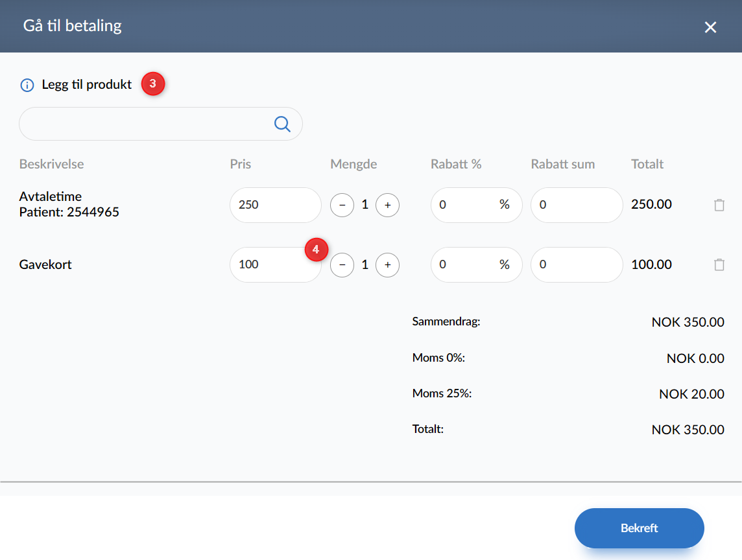Edit the Gavekort price field
742x560 pixels.
click(269, 265)
